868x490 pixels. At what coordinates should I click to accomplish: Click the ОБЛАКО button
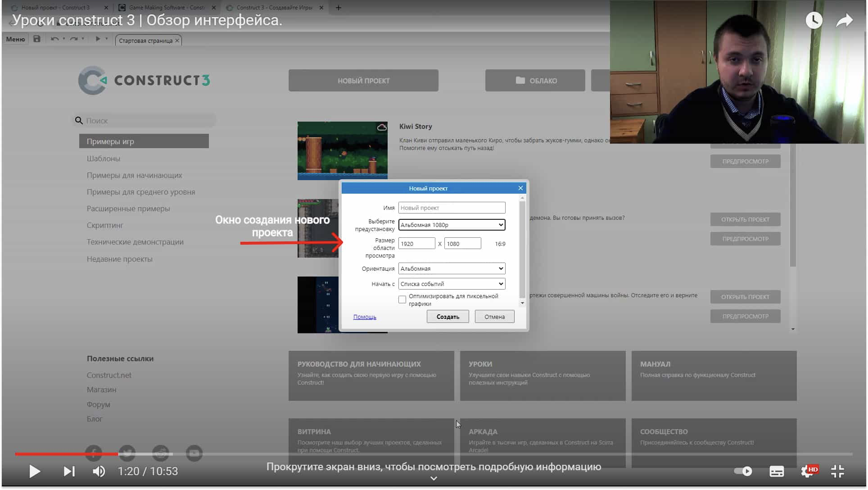(x=535, y=81)
